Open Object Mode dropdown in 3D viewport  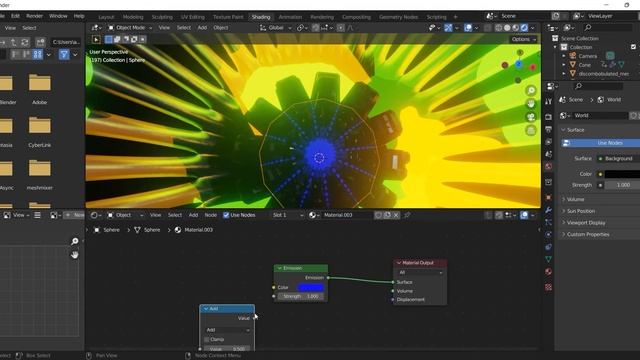(x=130, y=28)
